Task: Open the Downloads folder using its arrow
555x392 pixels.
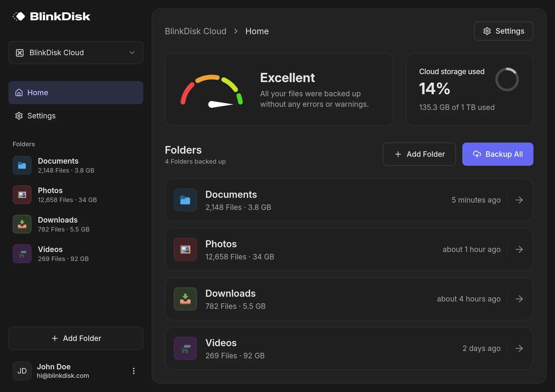Action: tap(519, 299)
